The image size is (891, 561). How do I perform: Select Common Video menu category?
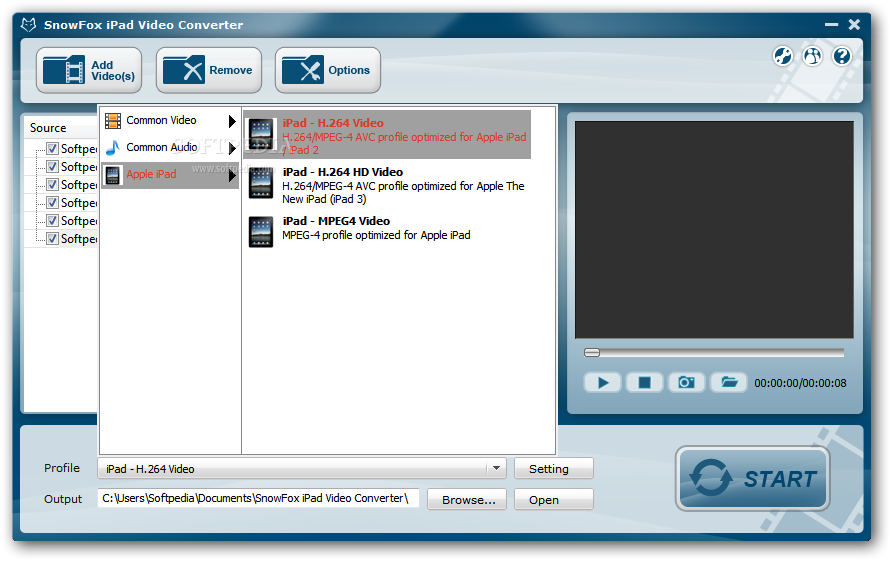[x=170, y=120]
